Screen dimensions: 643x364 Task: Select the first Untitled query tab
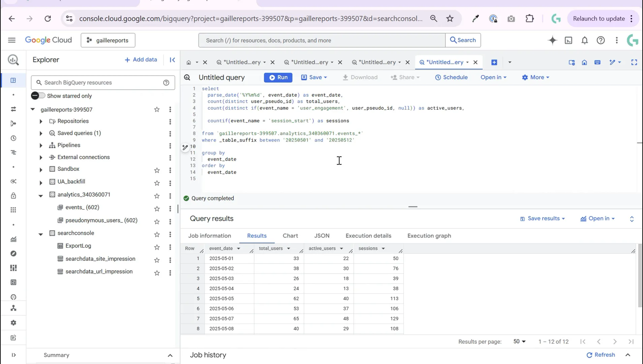[242, 62]
